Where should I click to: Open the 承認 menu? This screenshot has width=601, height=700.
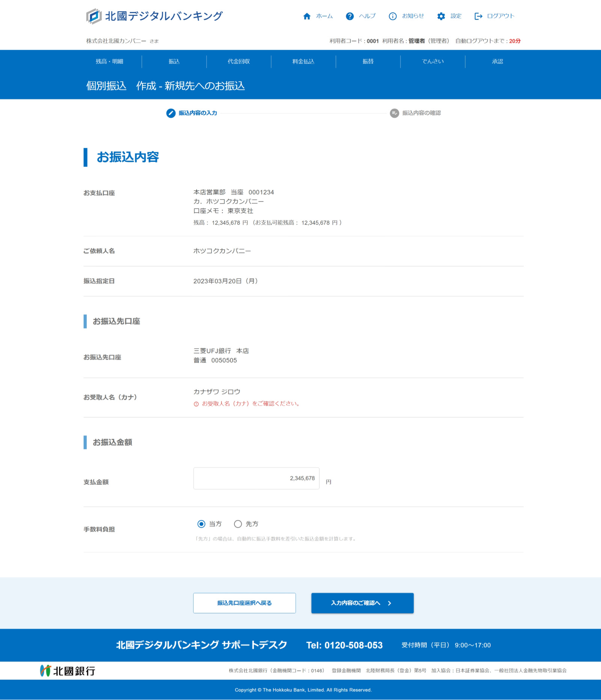point(497,62)
